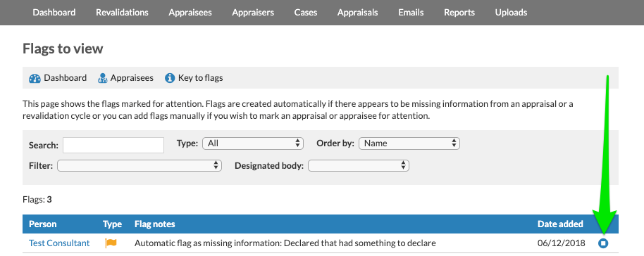The width and height of the screenshot is (644, 256).
Task: Open the Cases section
Action: [306, 13]
